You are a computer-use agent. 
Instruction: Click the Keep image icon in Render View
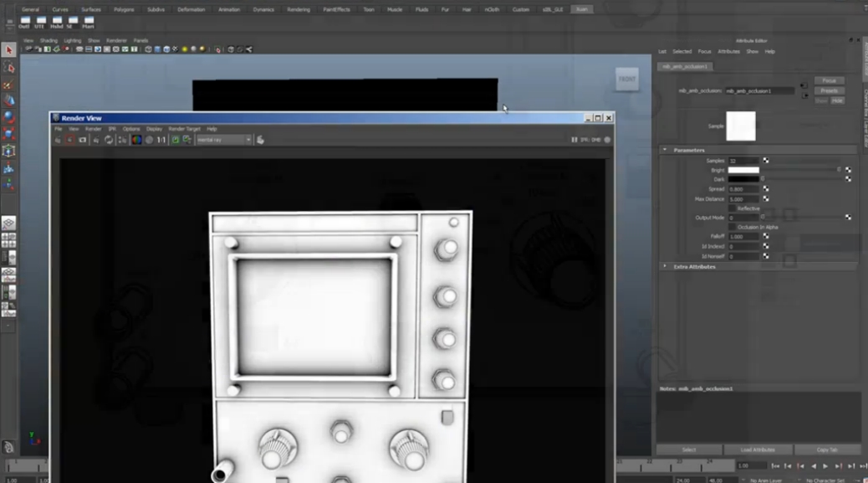click(x=176, y=140)
